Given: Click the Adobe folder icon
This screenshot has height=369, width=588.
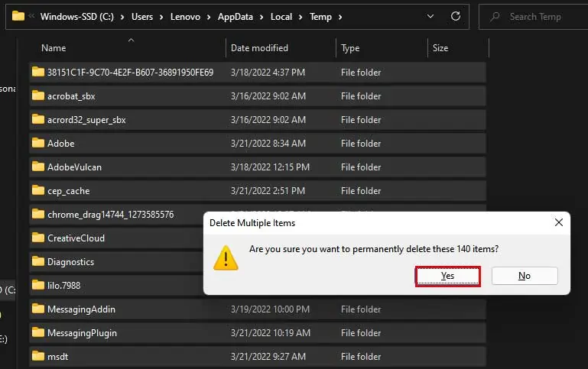Looking at the screenshot, I should point(38,143).
